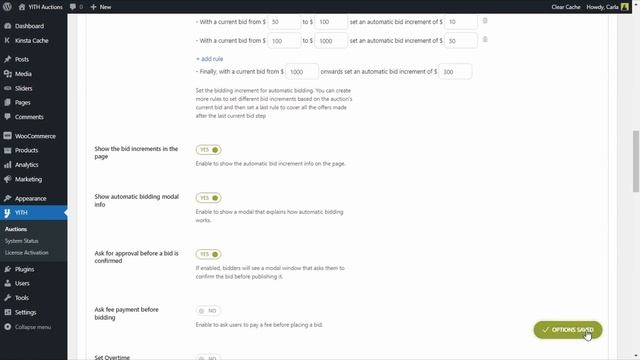
Task: Open the Appearance menu label
Action: coord(31,198)
